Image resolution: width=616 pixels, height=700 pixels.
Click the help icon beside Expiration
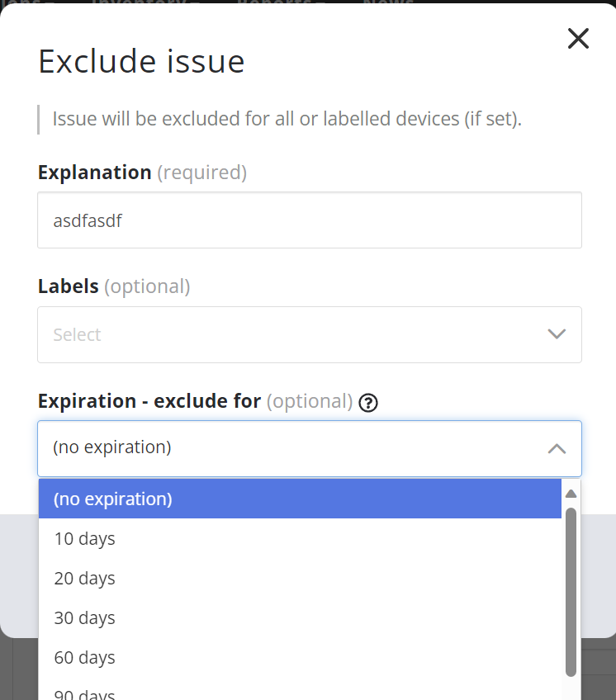pyautogui.click(x=369, y=403)
